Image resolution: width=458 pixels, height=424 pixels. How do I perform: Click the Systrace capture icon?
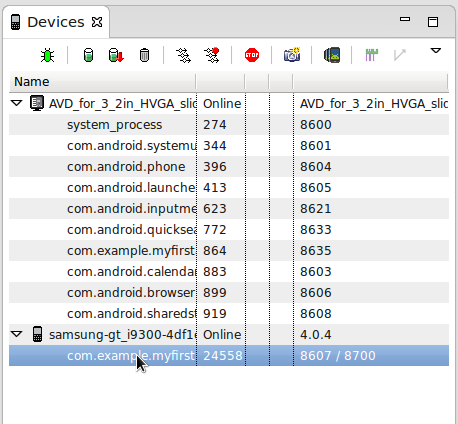pos(372,55)
